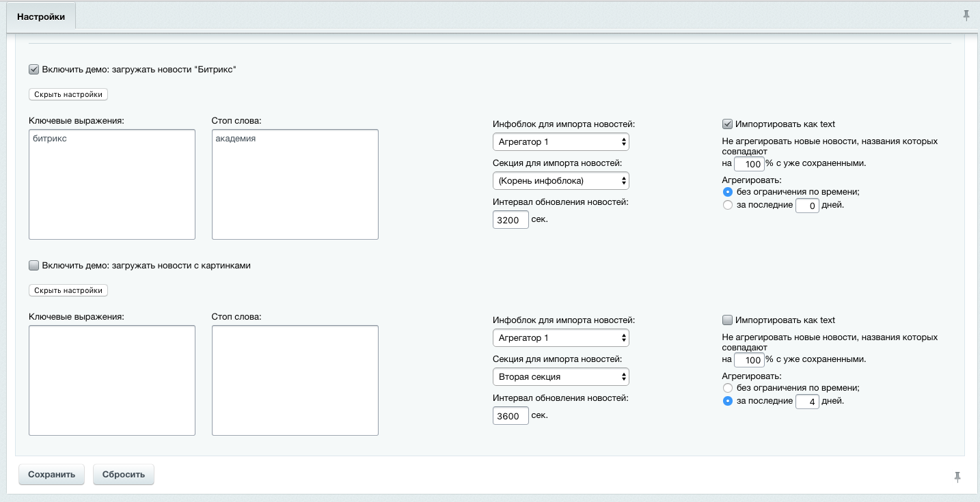Enable the "загружать новости с картинками" checkbox
The height and width of the screenshot is (502, 980).
coord(33,265)
